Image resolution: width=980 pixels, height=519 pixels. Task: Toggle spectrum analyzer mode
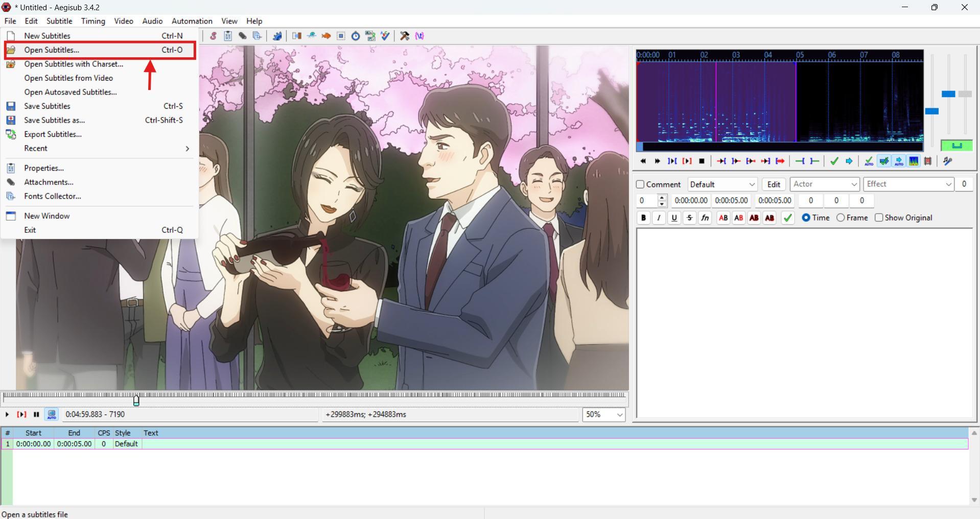click(x=914, y=161)
